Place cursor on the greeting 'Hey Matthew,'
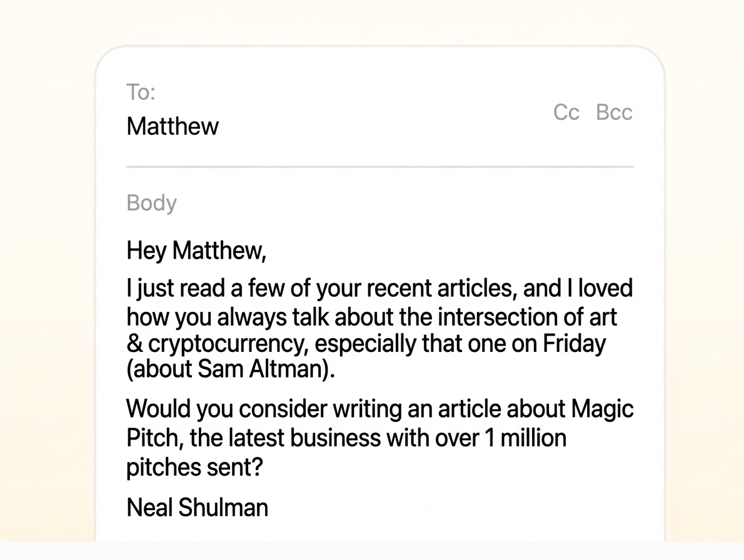 pyautogui.click(x=196, y=249)
